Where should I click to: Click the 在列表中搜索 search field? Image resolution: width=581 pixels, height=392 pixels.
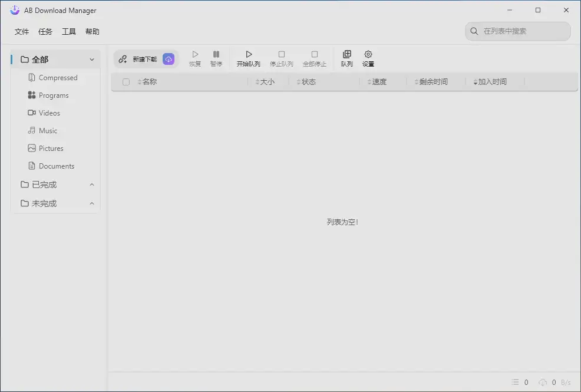[x=517, y=31]
